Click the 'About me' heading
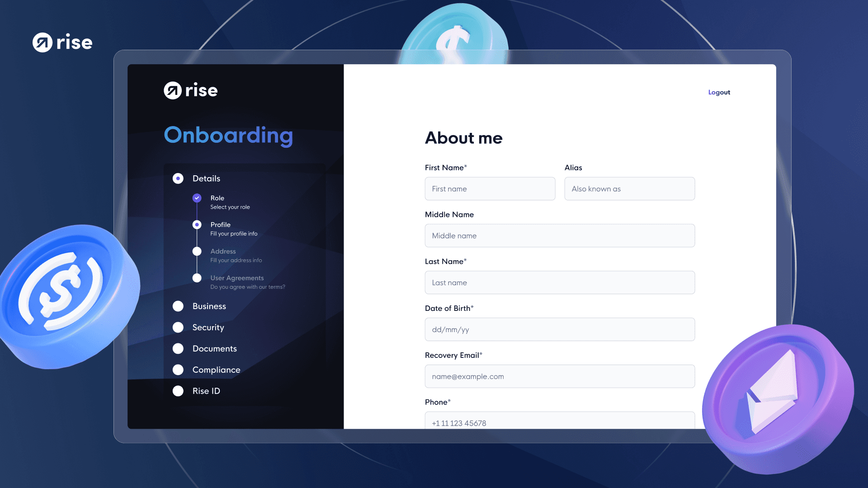Viewport: 868px width, 488px height. point(464,138)
